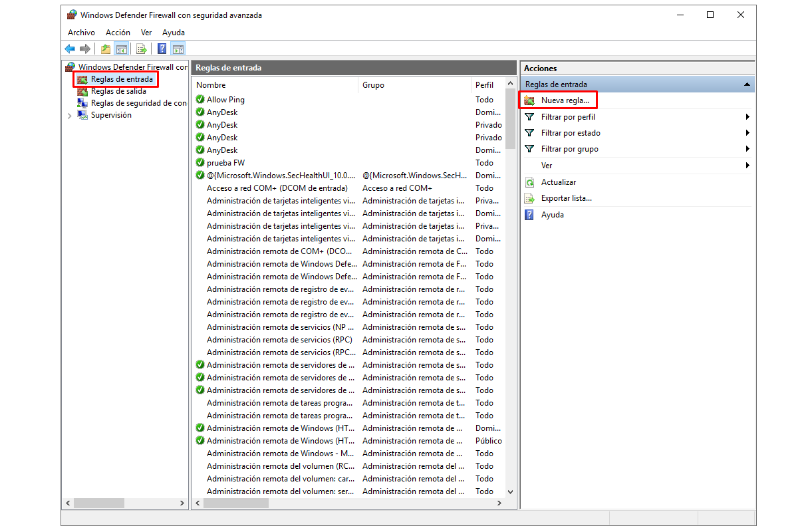Sort rules by the Perfil column header
Image resolution: width=812 pixels, height=532 pixels.
(488, 85)
